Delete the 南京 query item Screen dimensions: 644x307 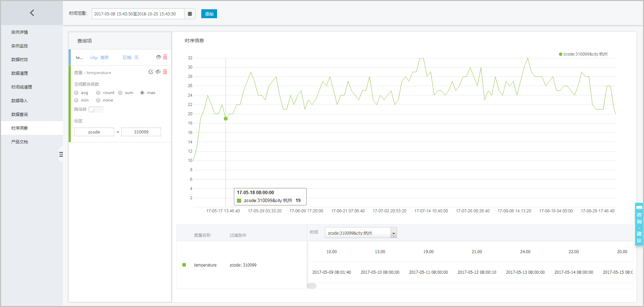pos(165,57)
